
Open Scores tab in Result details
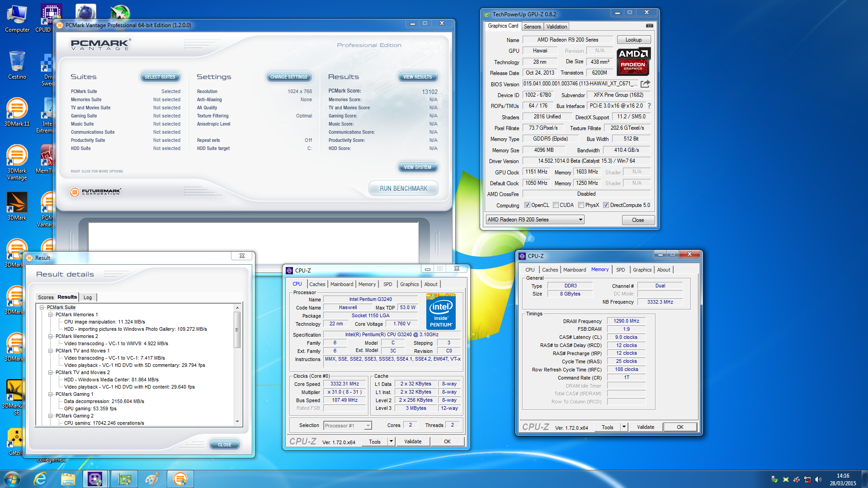(46, 297)
